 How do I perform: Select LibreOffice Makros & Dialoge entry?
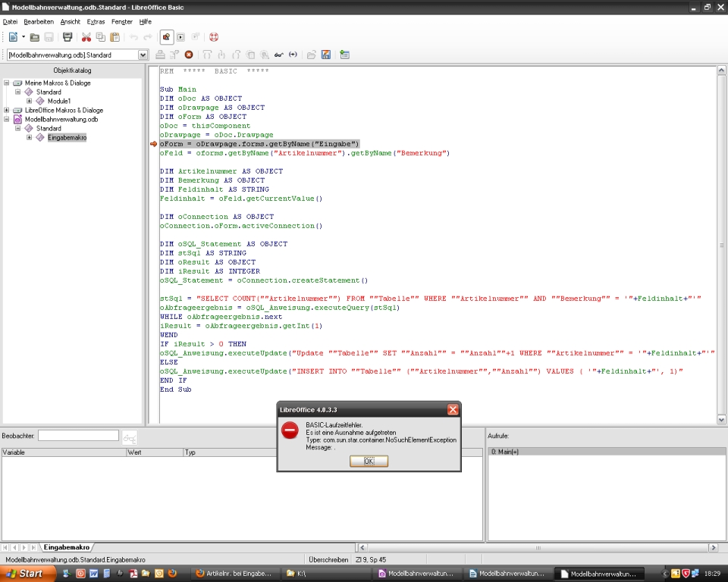tap(64, 111)
